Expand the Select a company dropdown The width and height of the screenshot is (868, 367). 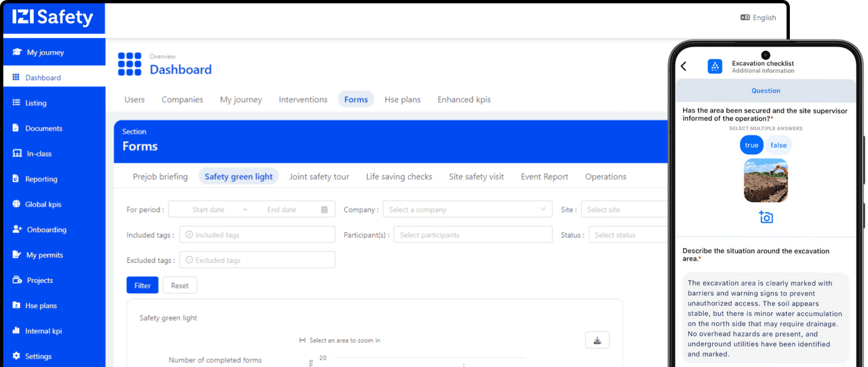[467, 209]
